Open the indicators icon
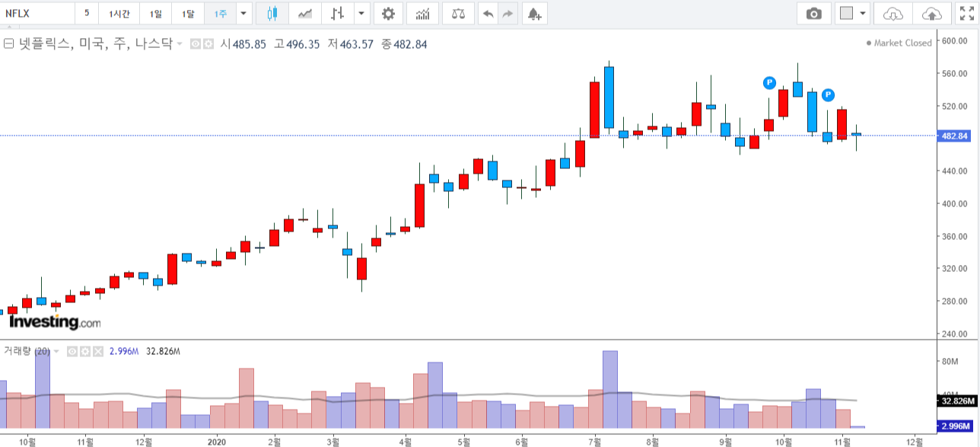Image resolution: width=980 pixels, height=447 pixels. point(422,13)
